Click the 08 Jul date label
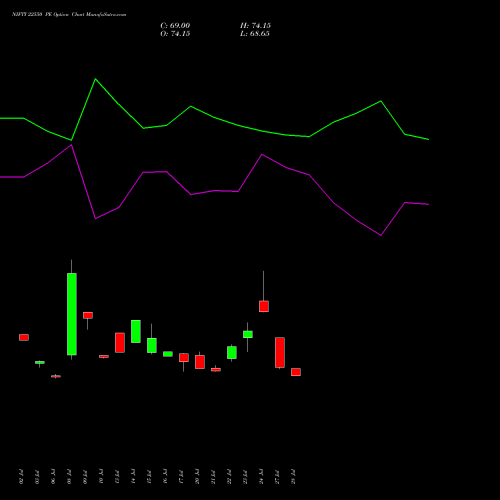Image resolution: width=500 pixels, height=500 pixels. pos(69,477)
